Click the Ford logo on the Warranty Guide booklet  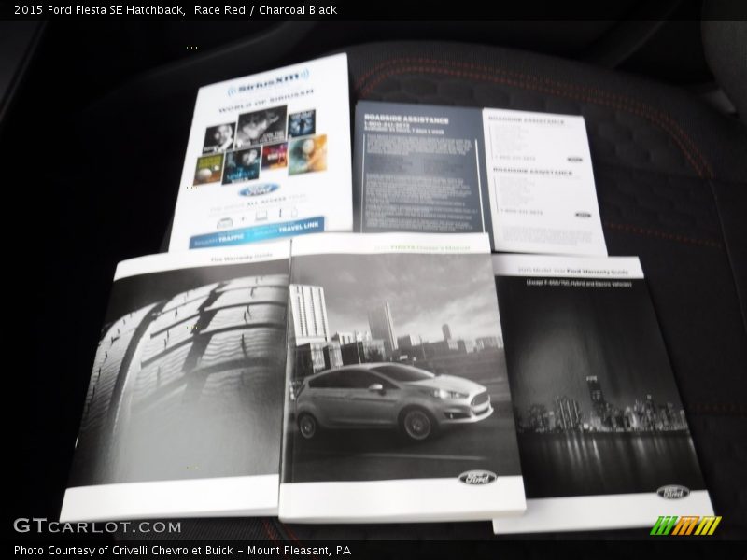point(672,492)
